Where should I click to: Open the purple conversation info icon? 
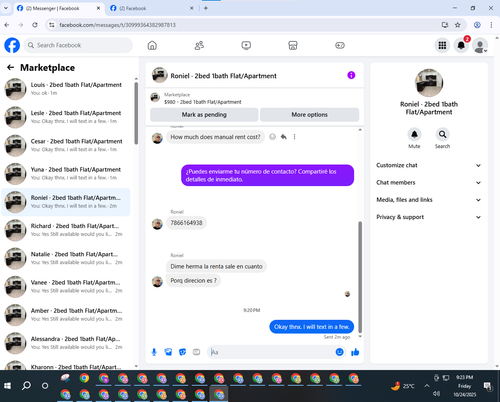click(351, 75)
